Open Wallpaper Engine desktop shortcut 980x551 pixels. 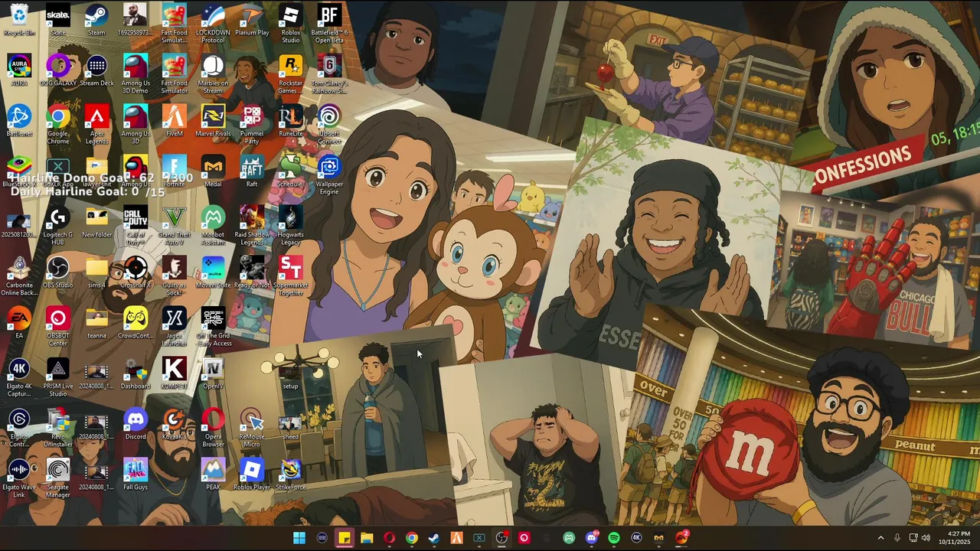coord(329,175)
